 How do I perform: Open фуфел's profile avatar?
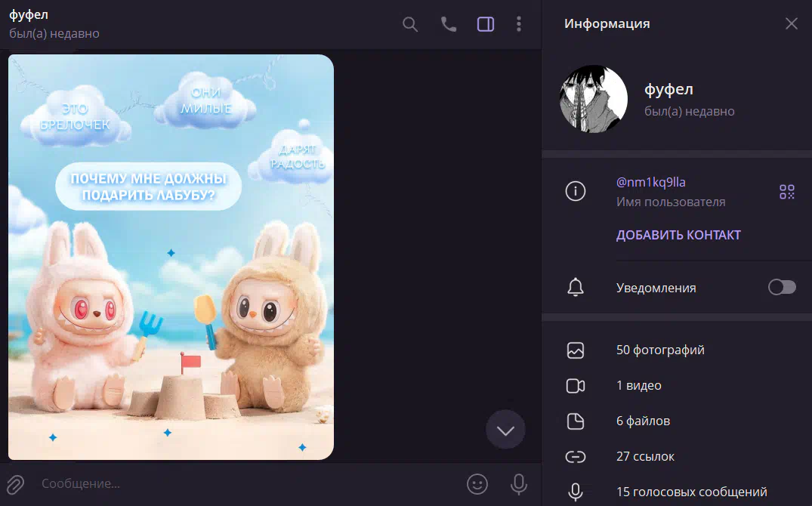[x=594, y=99]
